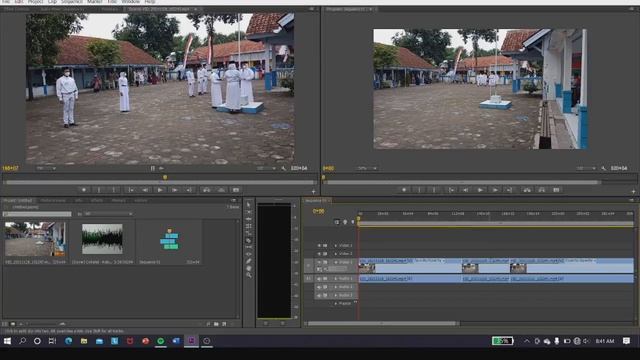Select the Ripple Edit tool
This screenshot has width=640, height=360.
(x=249, y=219)
